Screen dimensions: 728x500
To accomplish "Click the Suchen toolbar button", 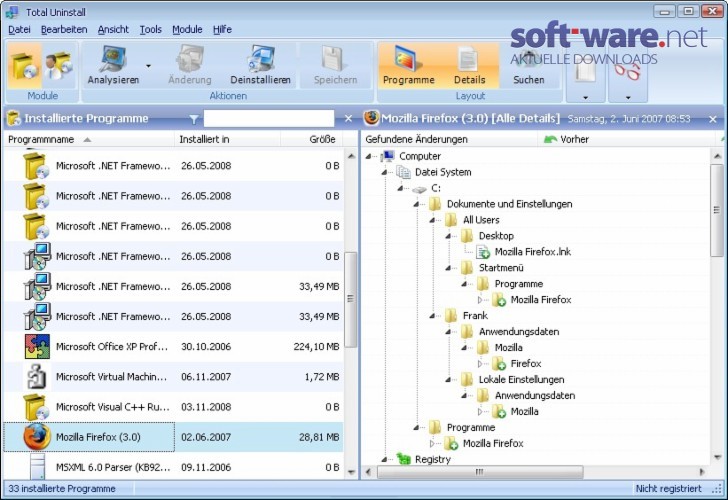I will tap(528, 65).
